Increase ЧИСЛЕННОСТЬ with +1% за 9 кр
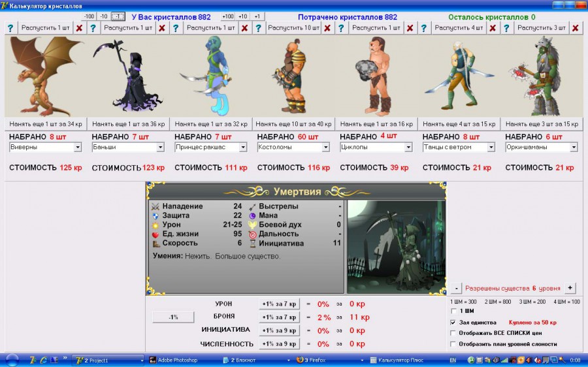Image resolution: width=588 pixels, height=367 pixels. coord(279,343)
